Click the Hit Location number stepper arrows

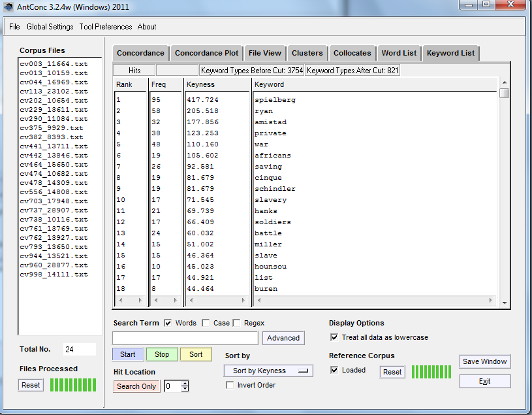[185, 386]
